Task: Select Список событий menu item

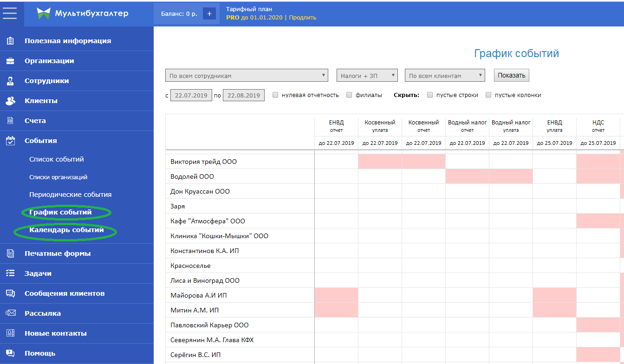Action: click(56, 159)
